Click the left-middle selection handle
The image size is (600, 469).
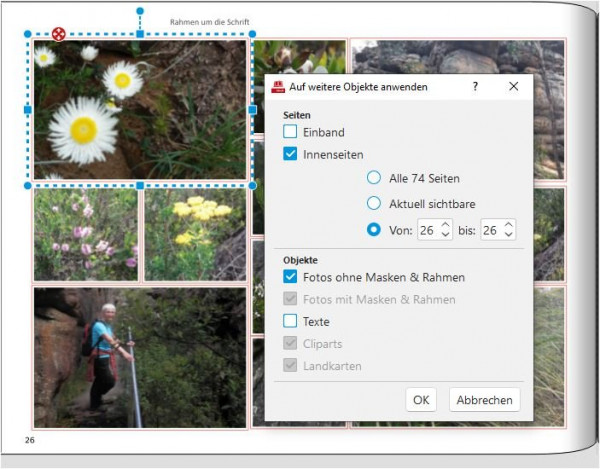point(28,110)
